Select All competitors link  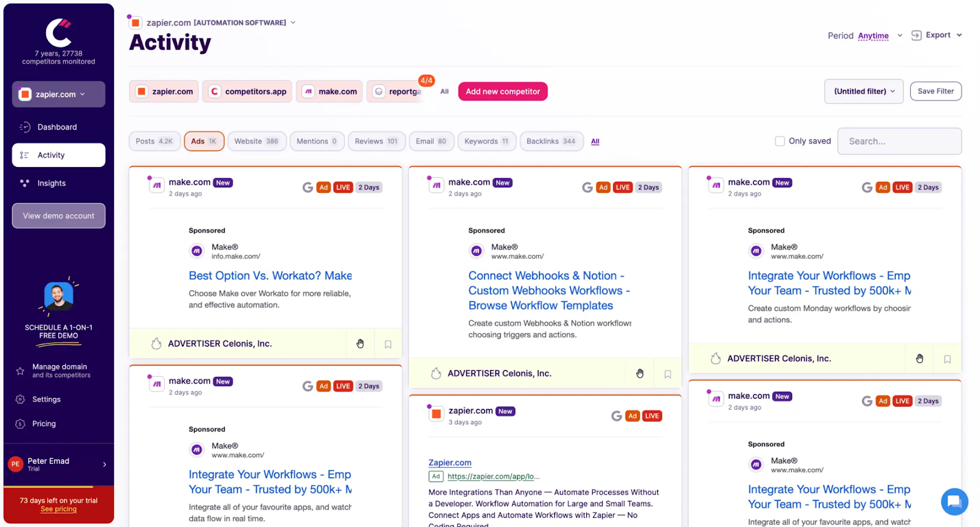click(x=445, y=92)
